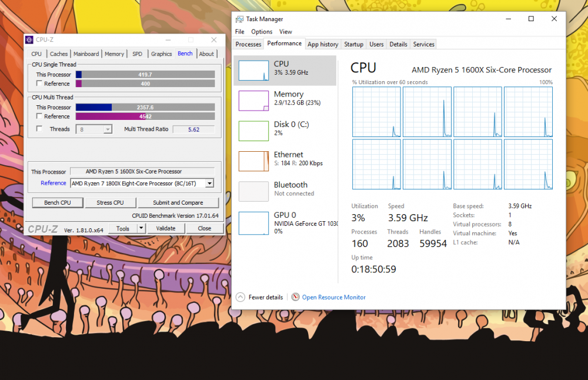Click the Open Resource Monitor link
The image size is (588, 380).
(x=334, y=297)
